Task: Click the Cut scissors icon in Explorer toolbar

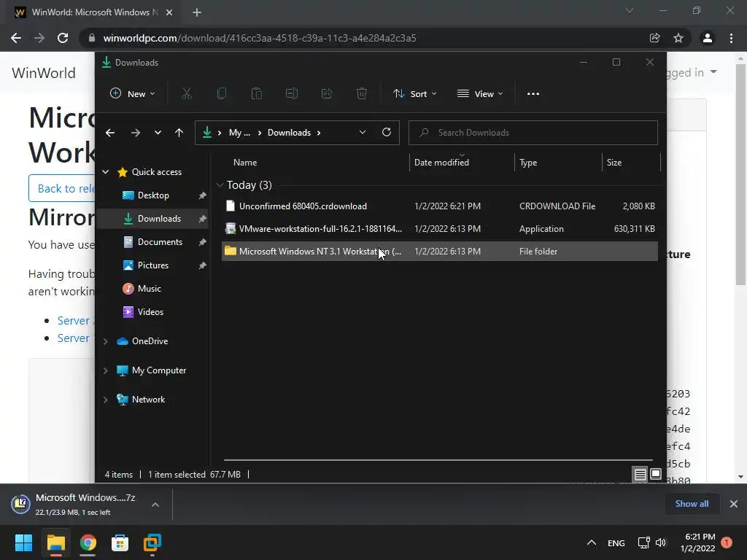Action: (186, 94)
